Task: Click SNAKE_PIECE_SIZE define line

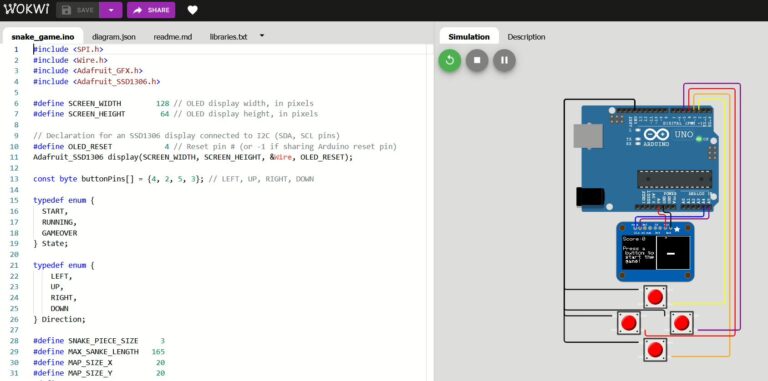Action: pyautogui.click(x=99, y=341)
